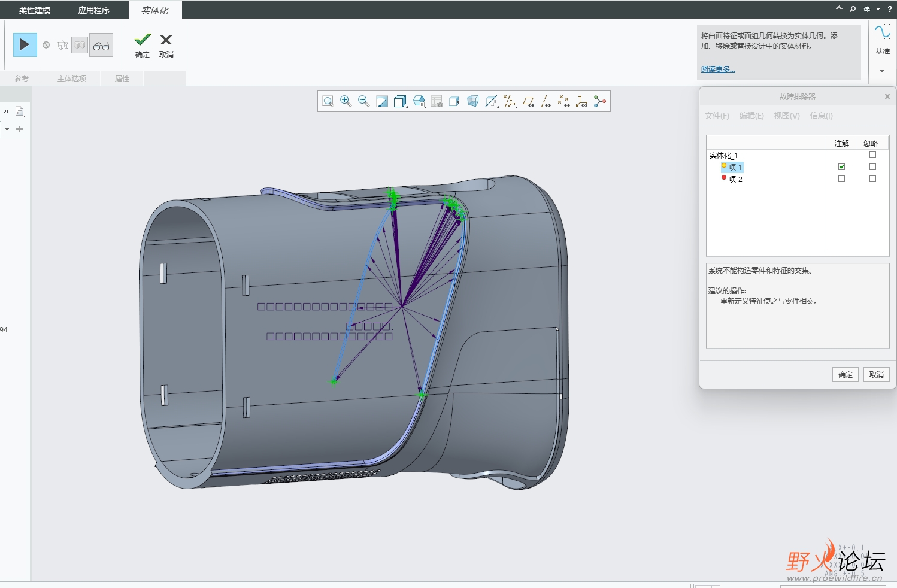Check the 注解 checkbox for 项 2

[x=841, y=178]
